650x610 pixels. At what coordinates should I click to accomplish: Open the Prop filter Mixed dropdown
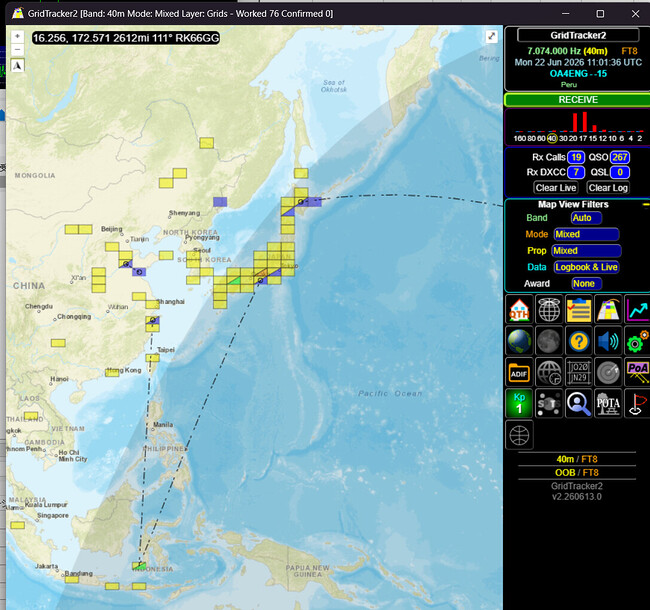(x=586, y=251)
